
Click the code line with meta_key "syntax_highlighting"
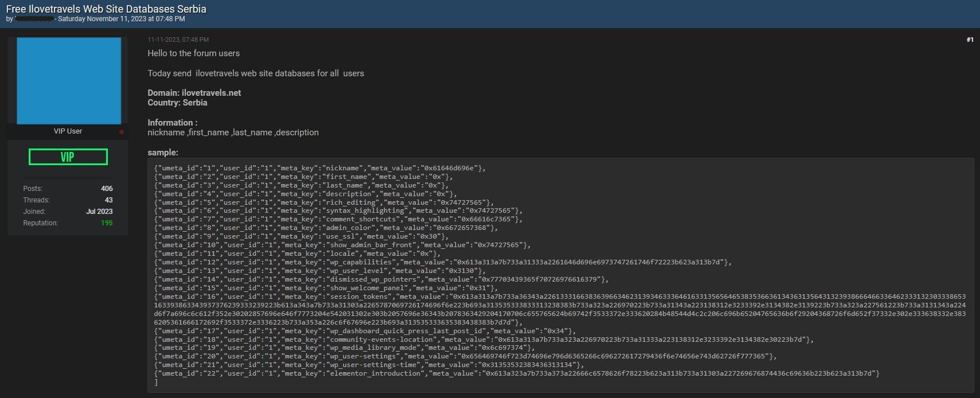coord(338,210)
